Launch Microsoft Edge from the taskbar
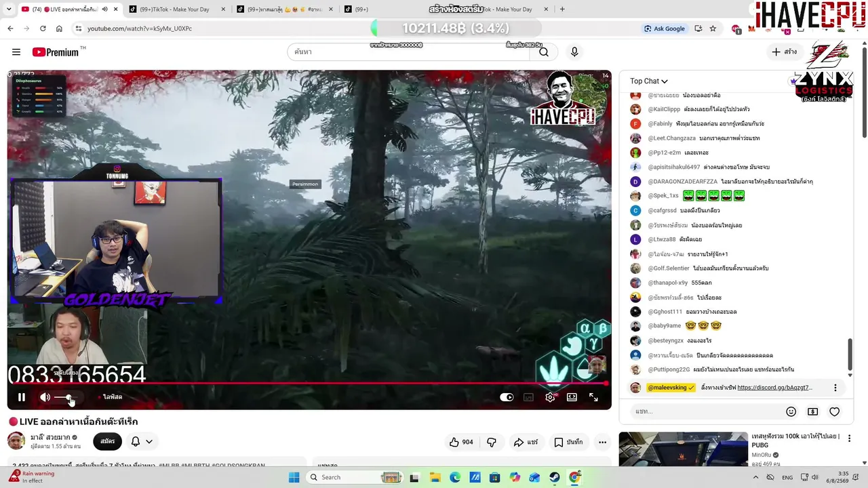The height and width of the screenshot is (488, 868). point(454,477)
